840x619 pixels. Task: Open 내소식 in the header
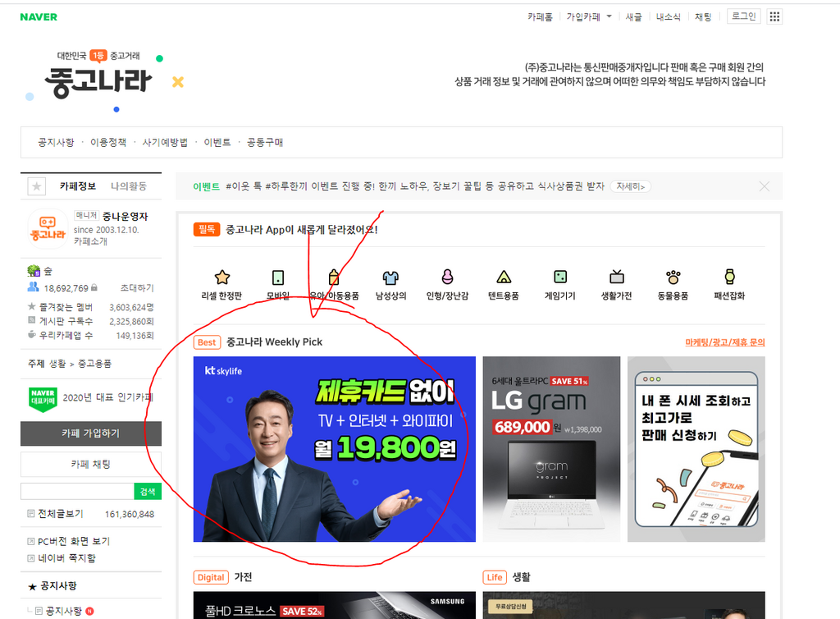[x=669, y=17]
